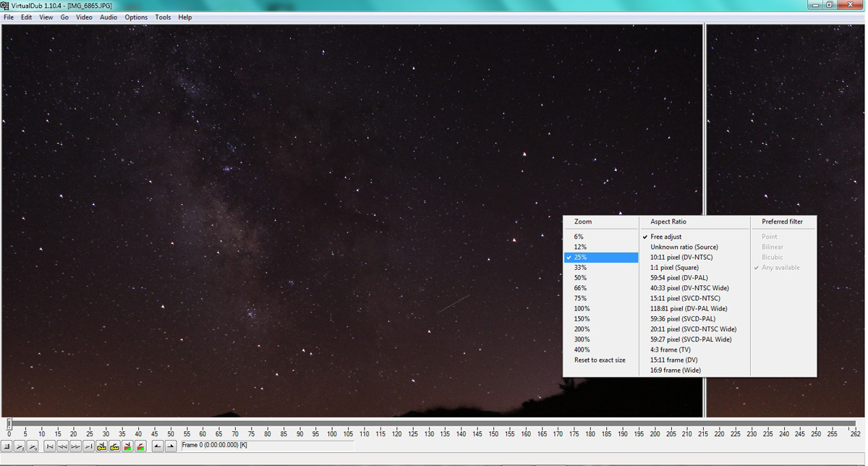Jump to the start of the video
Viewport: 868px width, 466px height.
pyautogui.click(x=49, y=446)
